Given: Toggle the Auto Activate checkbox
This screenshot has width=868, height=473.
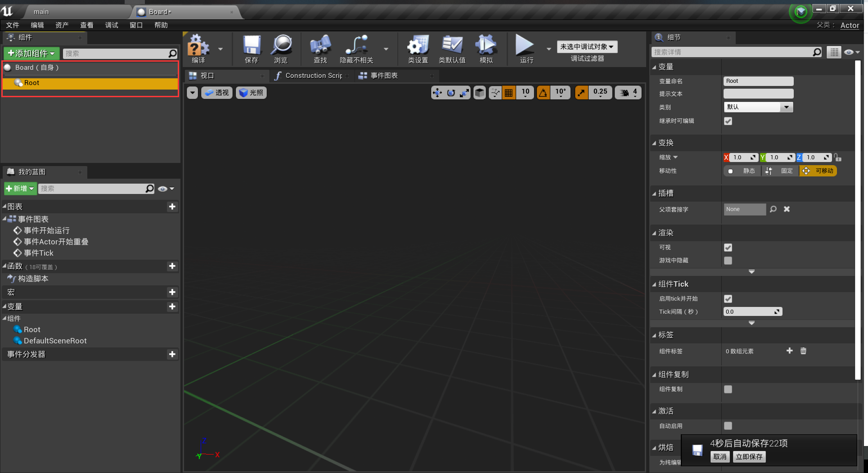Looking at the screenshot, I should (728, 426).
